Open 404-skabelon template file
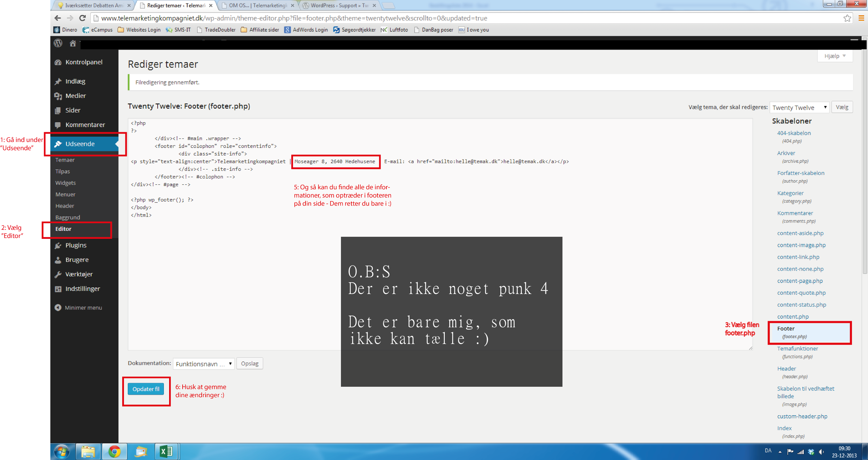This screenshot has width=868, height=460. click(x=794, y=133)
